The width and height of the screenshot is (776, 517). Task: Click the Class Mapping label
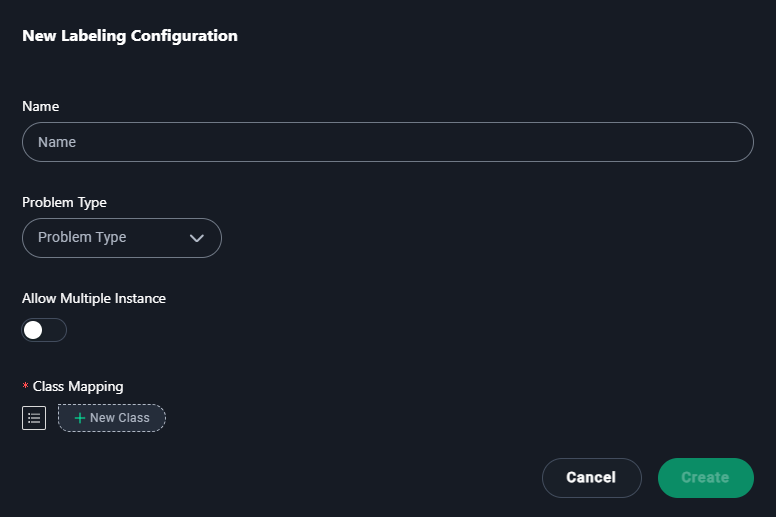click(78, 386)
